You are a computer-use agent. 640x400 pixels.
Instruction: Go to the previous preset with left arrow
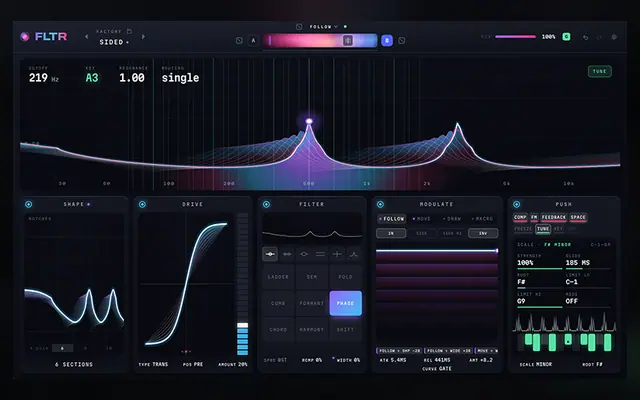click(x=87, y=37)
